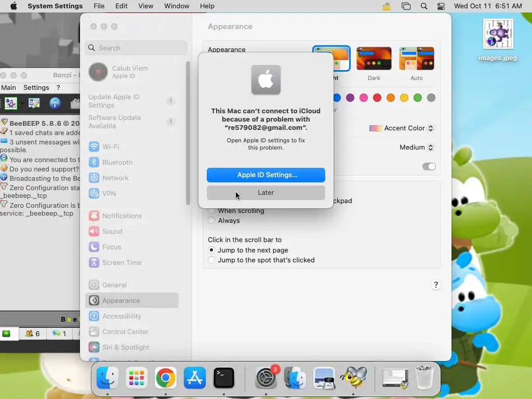Click the Apple ID Settings… button

pos(266,175)
